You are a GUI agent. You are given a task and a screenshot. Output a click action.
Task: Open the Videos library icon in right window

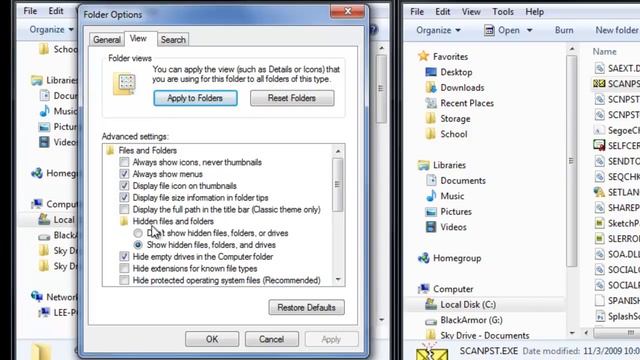click(431, 227)
